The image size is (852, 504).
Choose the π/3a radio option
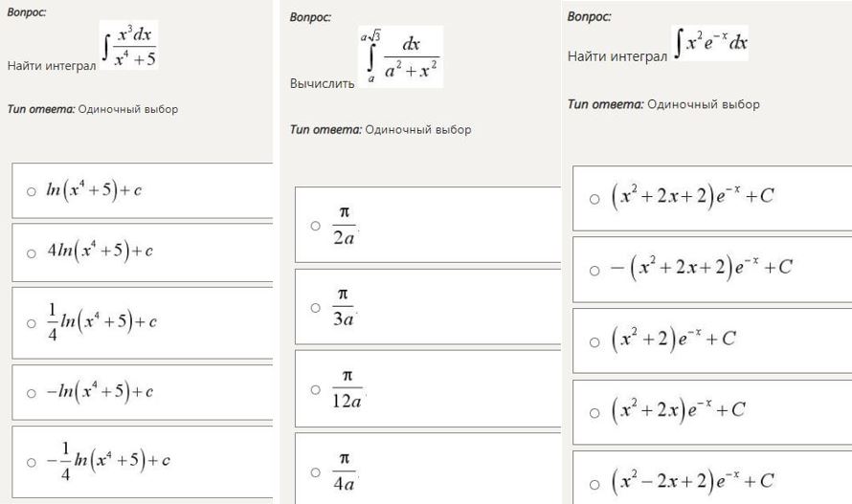[x=315, y=307]
